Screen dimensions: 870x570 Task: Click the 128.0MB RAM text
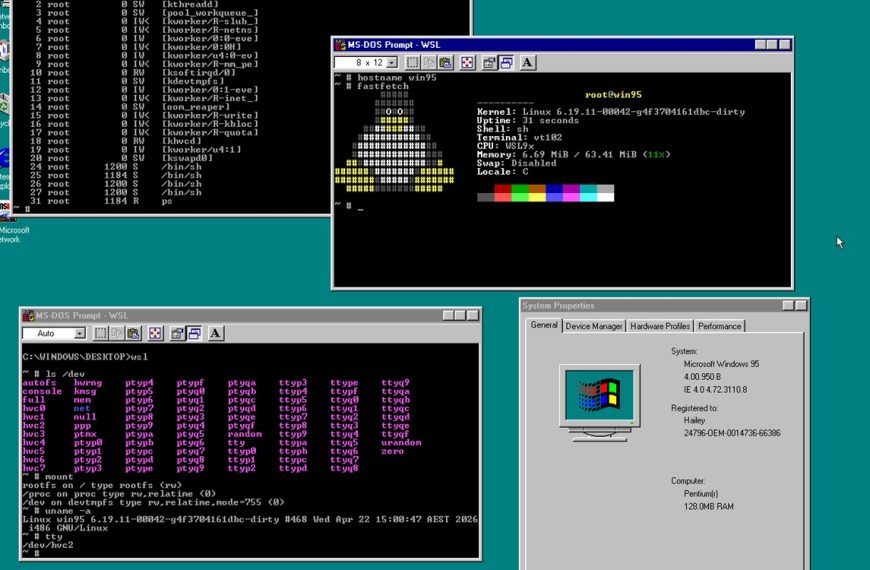click(x=709, y=506)
